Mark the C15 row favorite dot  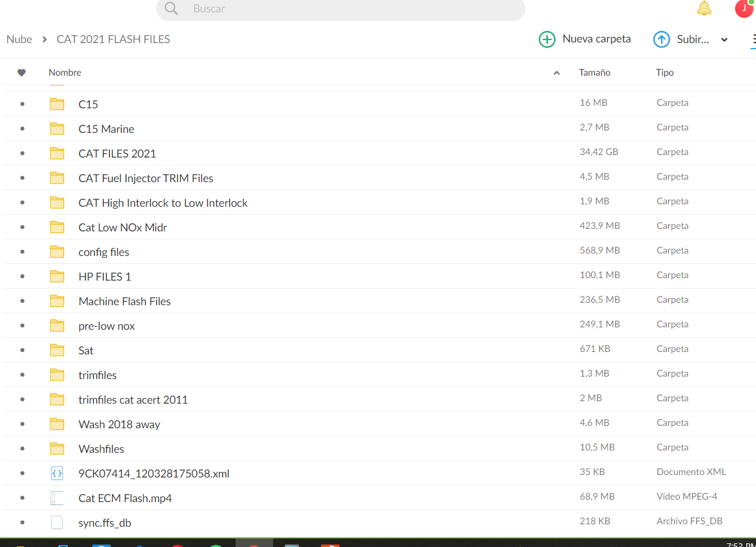coord(23,104)
